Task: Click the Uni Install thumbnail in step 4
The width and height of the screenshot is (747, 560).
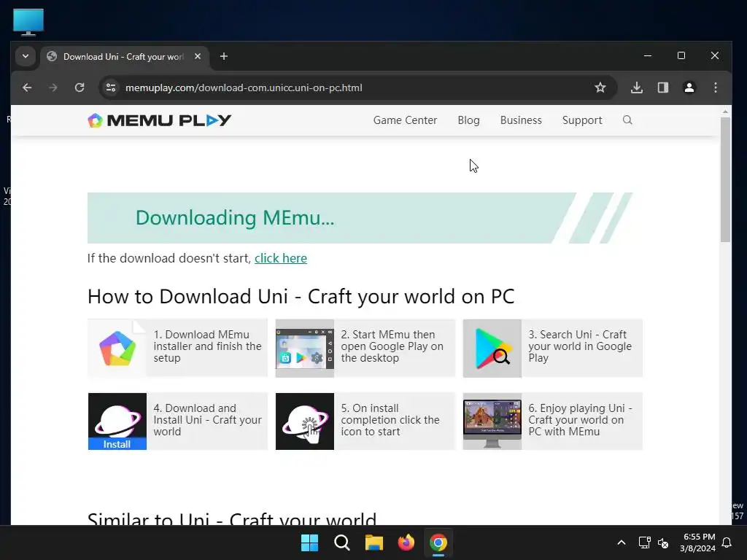Action: click(x=117, y=421)
